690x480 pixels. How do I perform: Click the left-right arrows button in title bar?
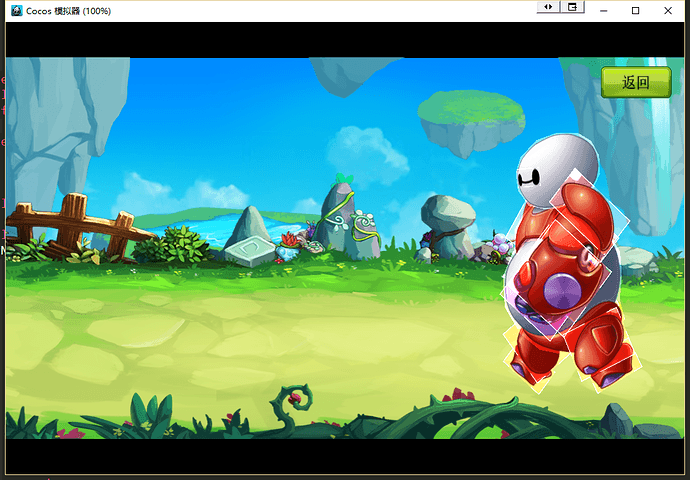tap(548, 7)
